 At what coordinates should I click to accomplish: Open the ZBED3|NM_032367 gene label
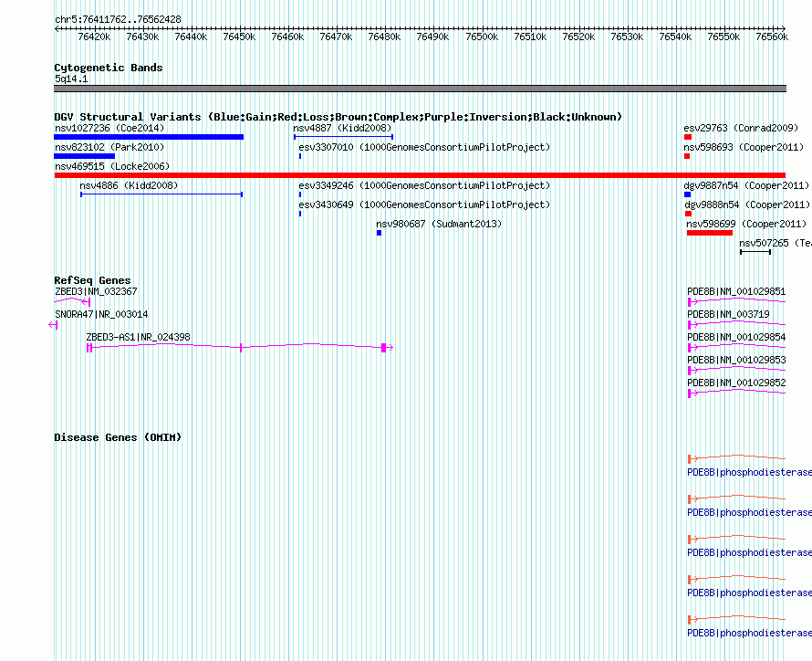96,291
